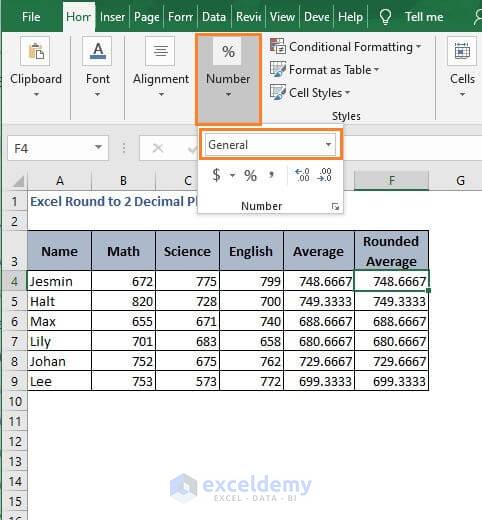Select column F header
The width and height of the screenshot is (482, 520).
[x=391, y=181]
